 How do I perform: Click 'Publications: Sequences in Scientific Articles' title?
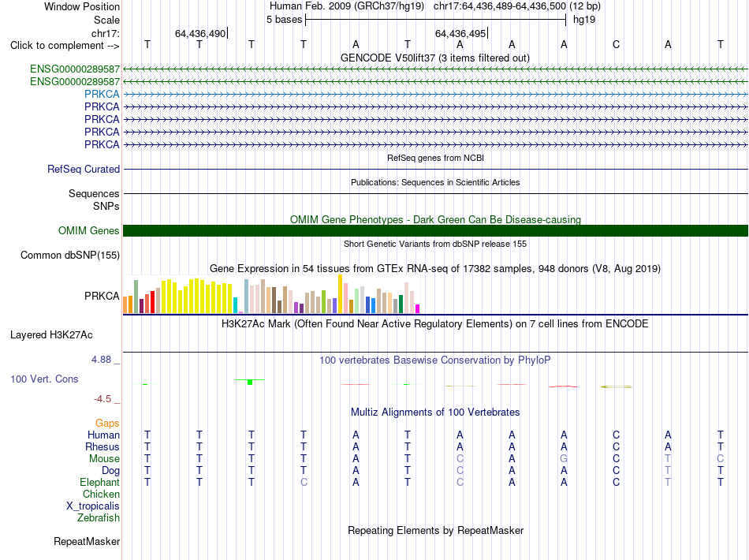pos(435,182)
